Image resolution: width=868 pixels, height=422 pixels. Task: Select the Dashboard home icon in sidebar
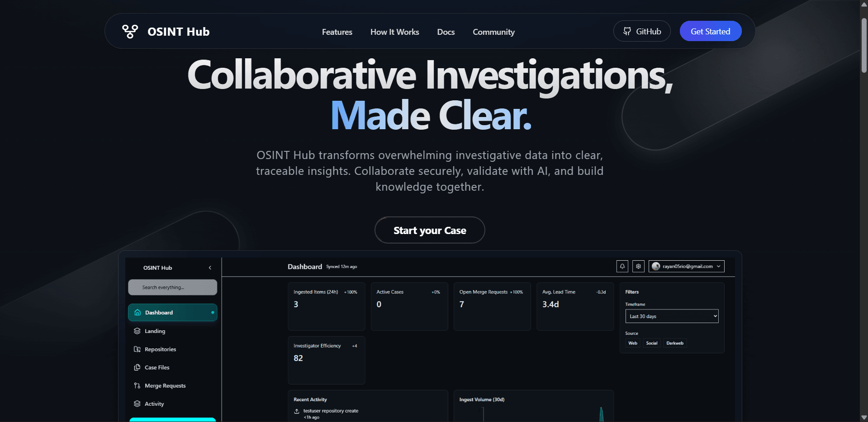coord(138,312)
